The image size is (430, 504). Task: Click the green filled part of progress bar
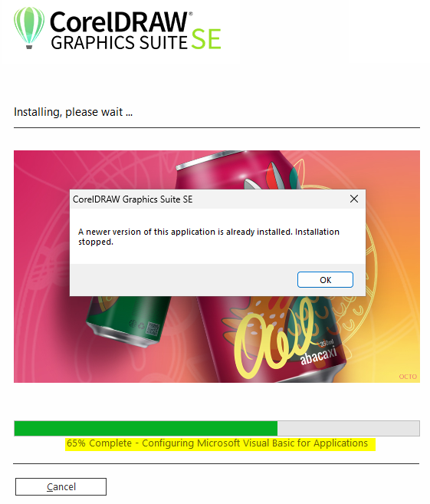tap(146, 429)
